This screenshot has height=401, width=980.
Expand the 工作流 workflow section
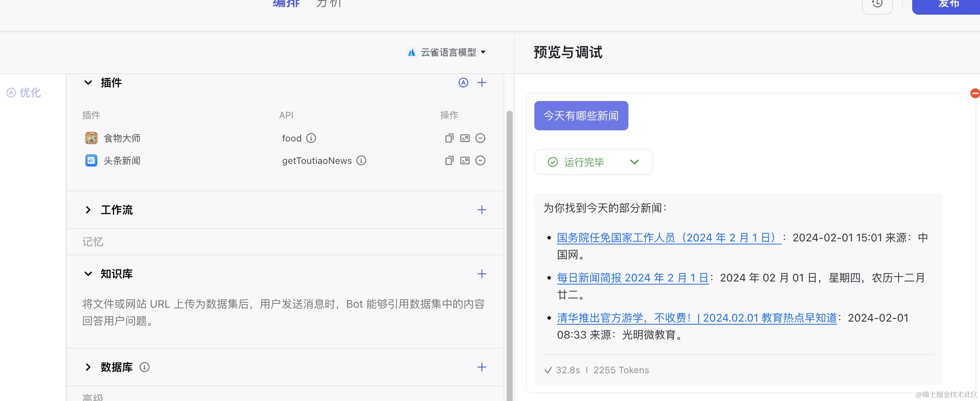[88, 210]
